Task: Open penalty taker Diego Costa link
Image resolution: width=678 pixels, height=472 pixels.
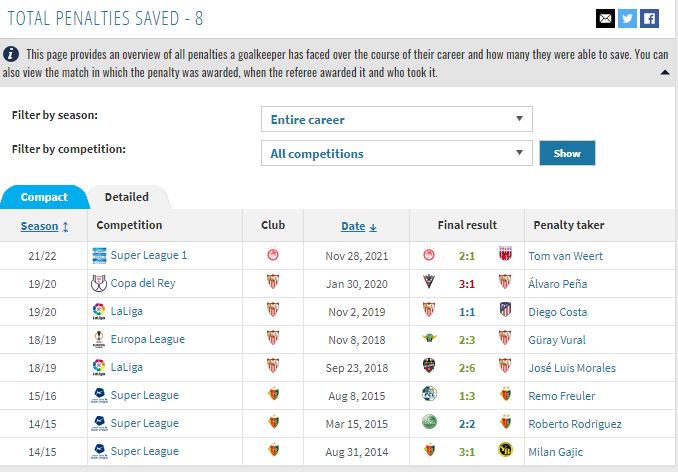Action: coord(557,312)
